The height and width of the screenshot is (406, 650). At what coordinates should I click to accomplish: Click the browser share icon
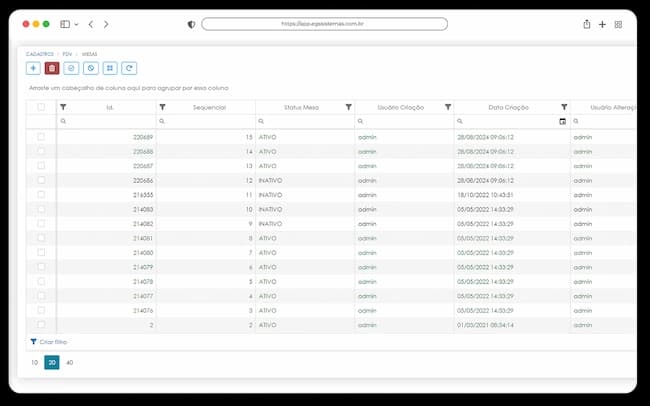coord(587,24)
